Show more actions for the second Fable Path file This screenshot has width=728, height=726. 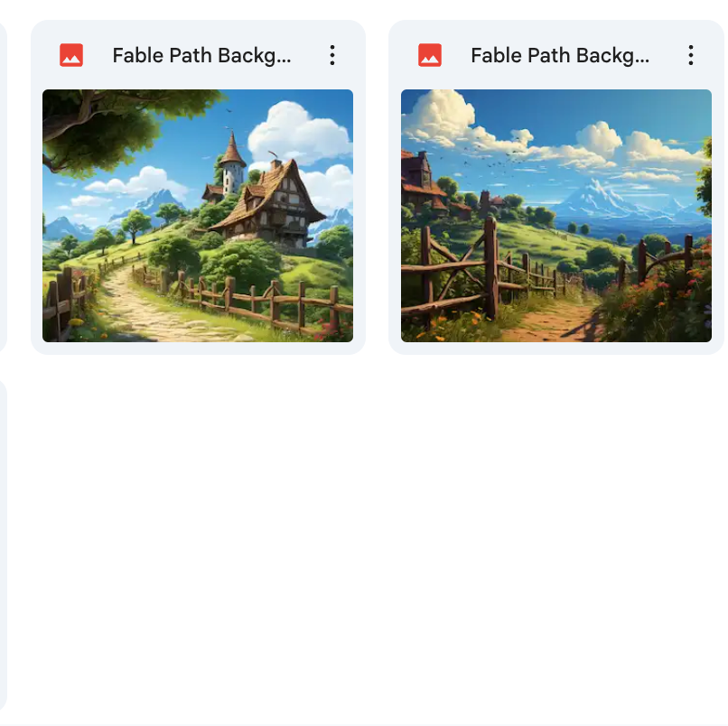[691, 55]
